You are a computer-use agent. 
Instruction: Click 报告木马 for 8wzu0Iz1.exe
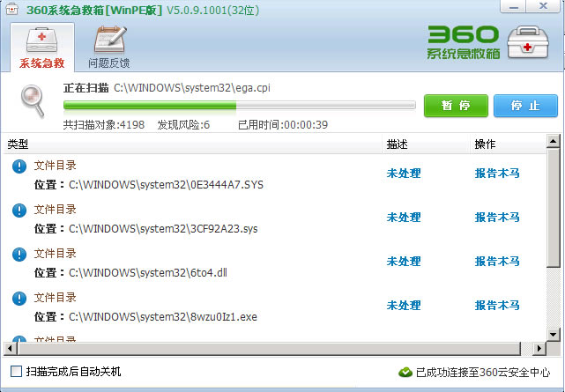coord(497,306)
